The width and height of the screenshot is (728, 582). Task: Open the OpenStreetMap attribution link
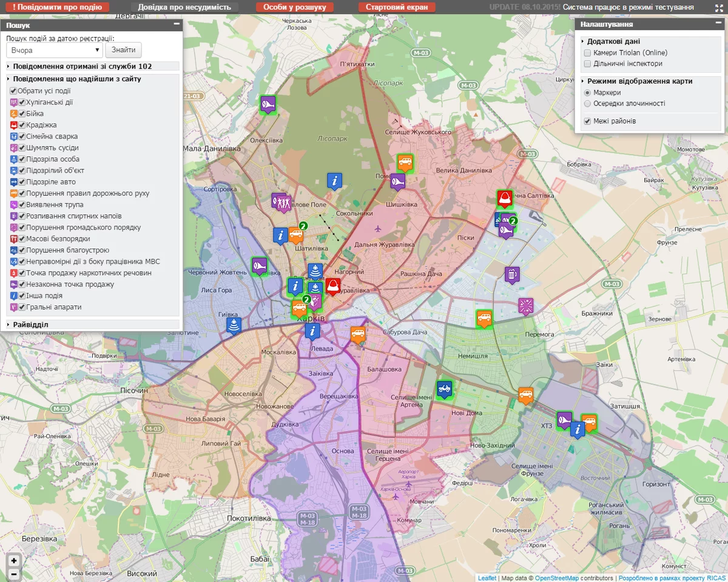[x=557, y=578]
